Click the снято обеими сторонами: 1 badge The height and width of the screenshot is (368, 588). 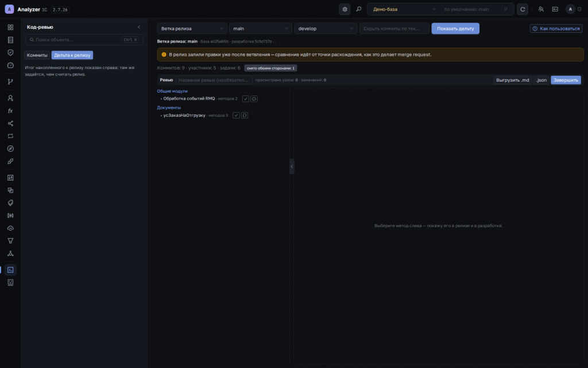(x=271, y=68)
